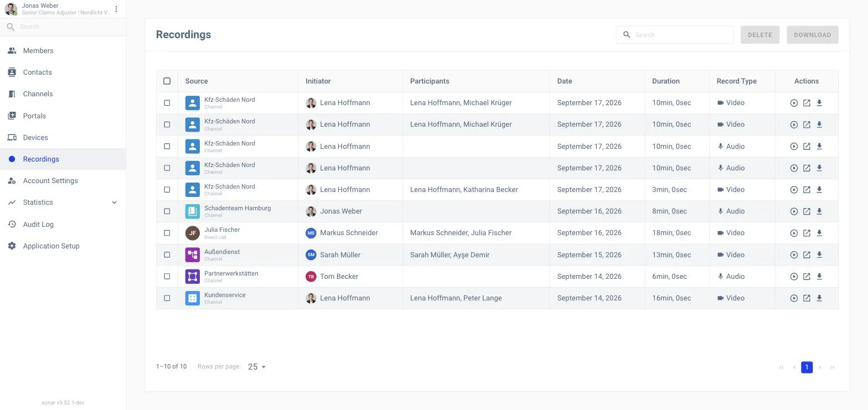Click the "September 15, 2026" date cell
The width and height of the screenshot is (868, 410).
point(589,255)
